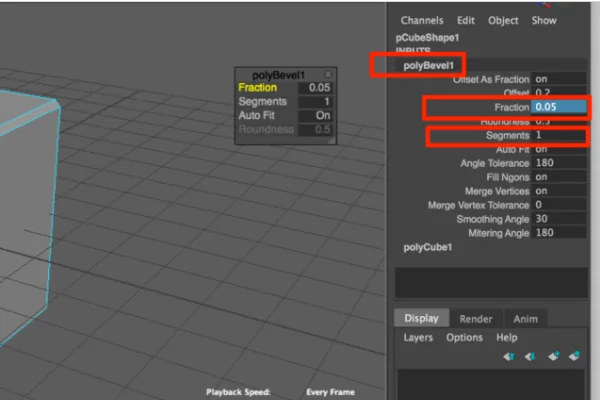The height and width of the screenshot is (400, 600).
Task: Click Auto Fit label in in-view editor
Action: (256, 115)
